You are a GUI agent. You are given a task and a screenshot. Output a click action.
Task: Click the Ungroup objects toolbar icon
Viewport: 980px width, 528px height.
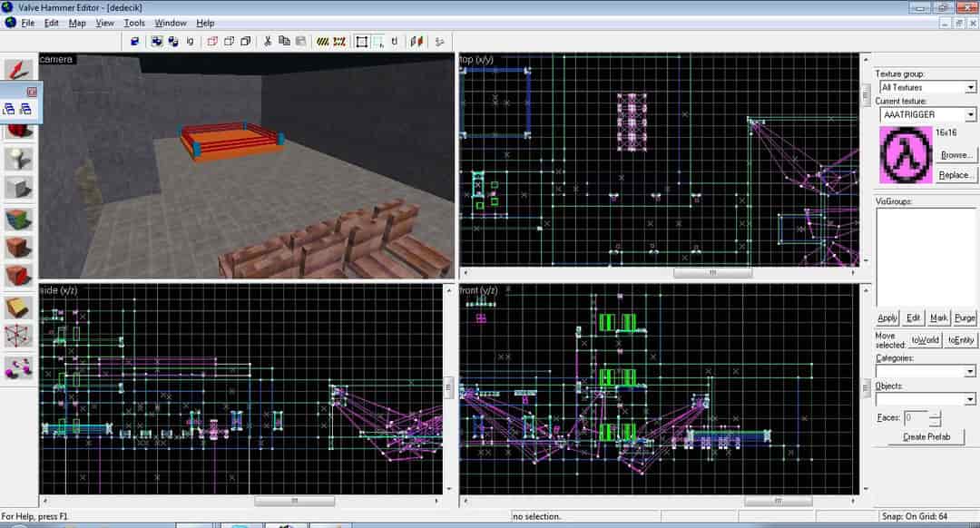coord(173,41)
